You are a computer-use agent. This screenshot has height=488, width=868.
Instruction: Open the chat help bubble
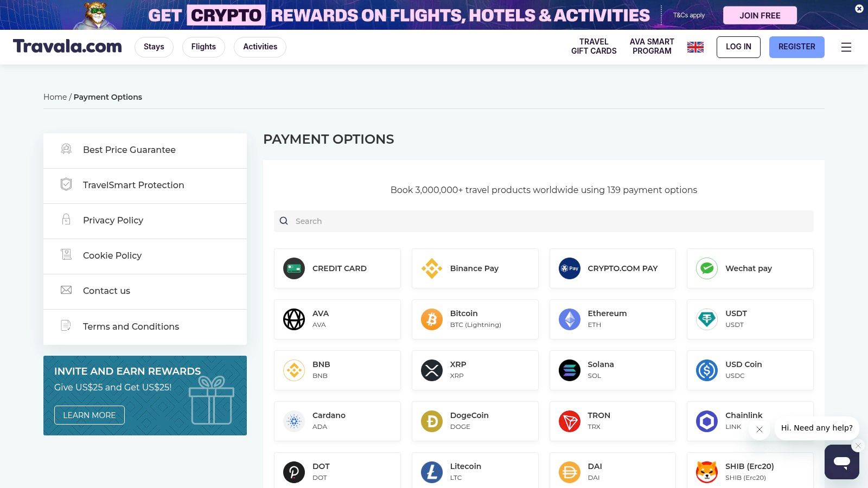pos(841,463)
